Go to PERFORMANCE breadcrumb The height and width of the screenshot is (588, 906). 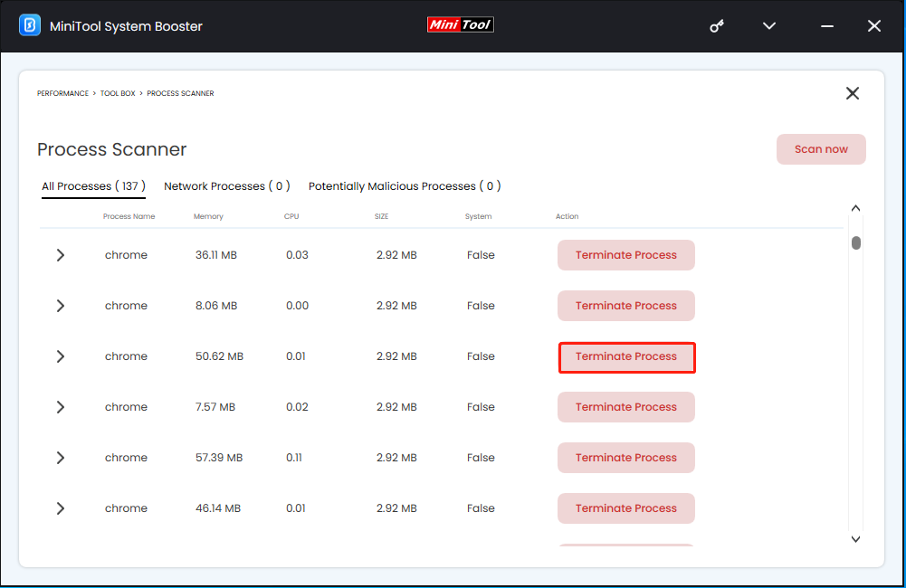pos(63,93)
